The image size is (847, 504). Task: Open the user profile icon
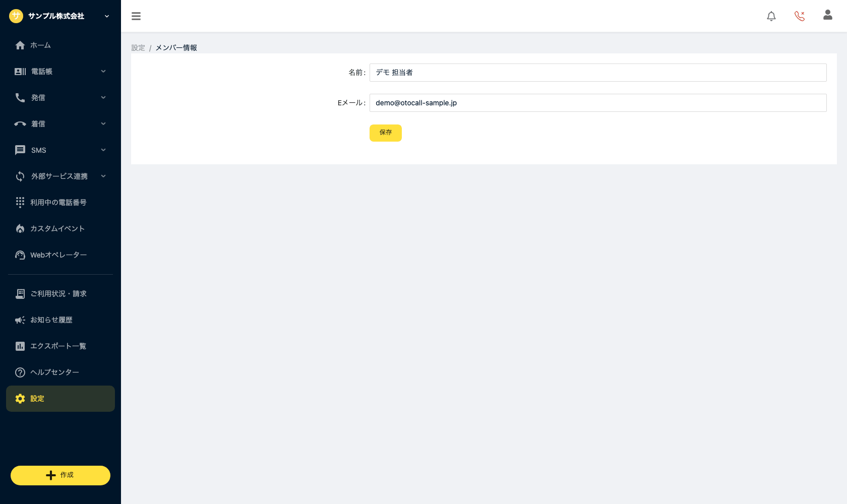tap(828, 15)
